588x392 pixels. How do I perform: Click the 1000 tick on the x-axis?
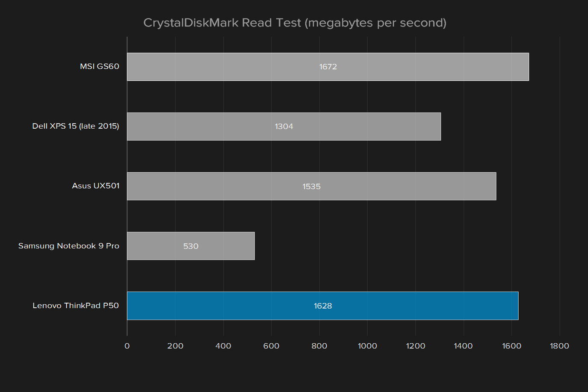tap(367, 346)
